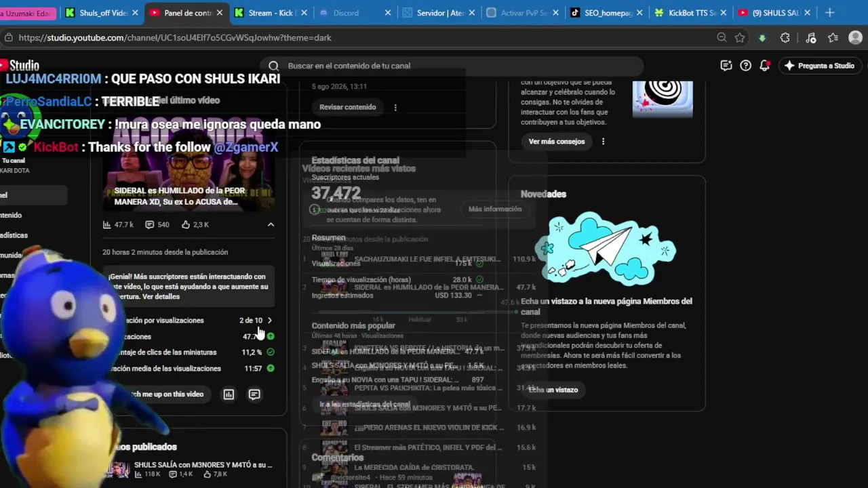Switch to the Activar PvP tab
This screenshot has width=868, height=488.
(x=523, y=13)
